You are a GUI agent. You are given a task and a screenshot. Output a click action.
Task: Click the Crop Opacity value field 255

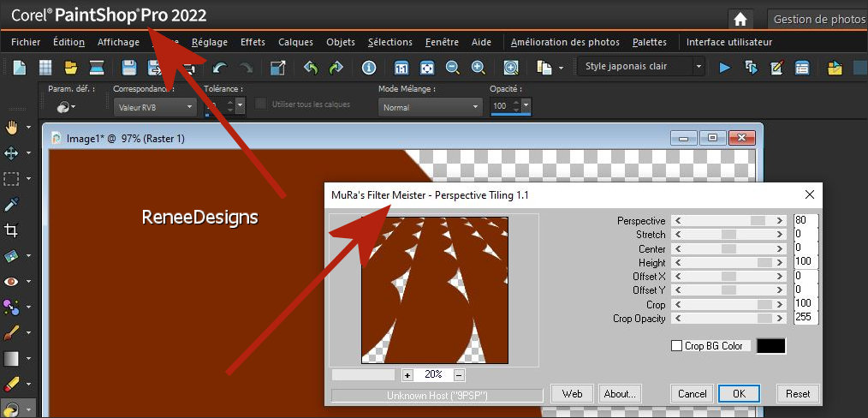(806, 318)
